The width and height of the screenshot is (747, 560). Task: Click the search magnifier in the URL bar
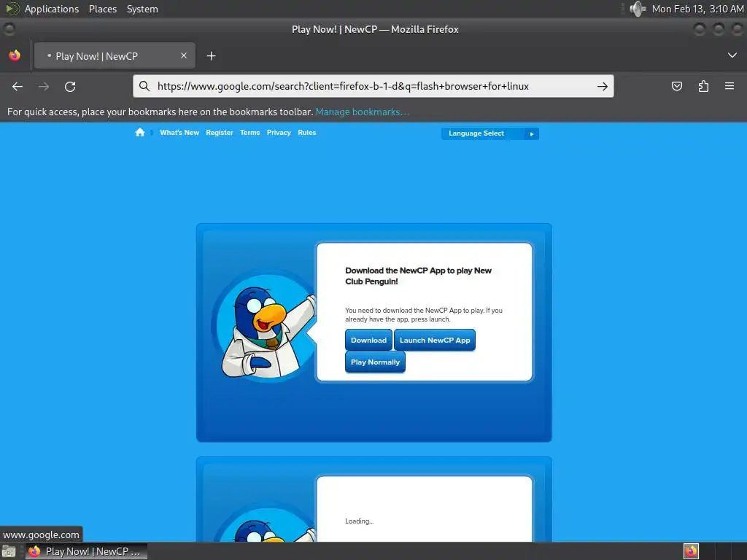pyautogui.click(x=144, y=86)
